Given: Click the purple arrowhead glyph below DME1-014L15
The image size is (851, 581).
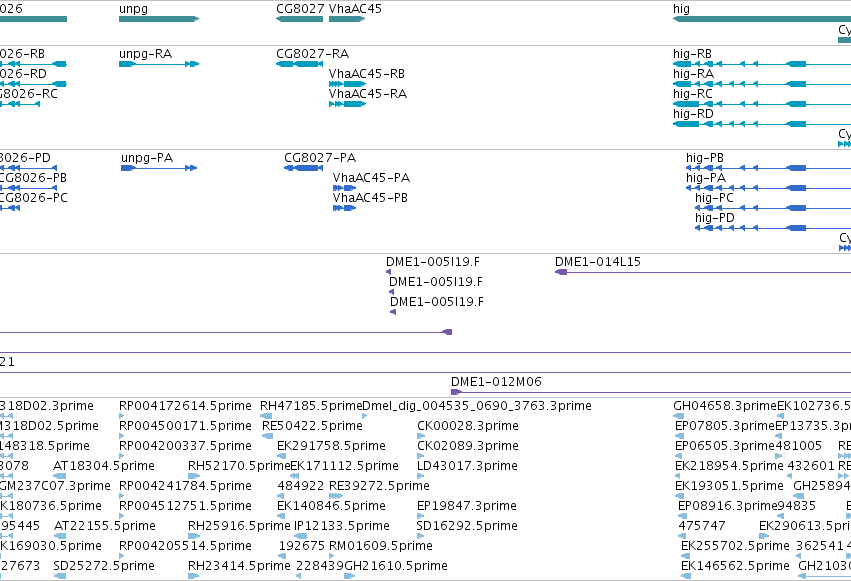Looking at the screenshot, I should pyautogui.click(x=561, y=272).
